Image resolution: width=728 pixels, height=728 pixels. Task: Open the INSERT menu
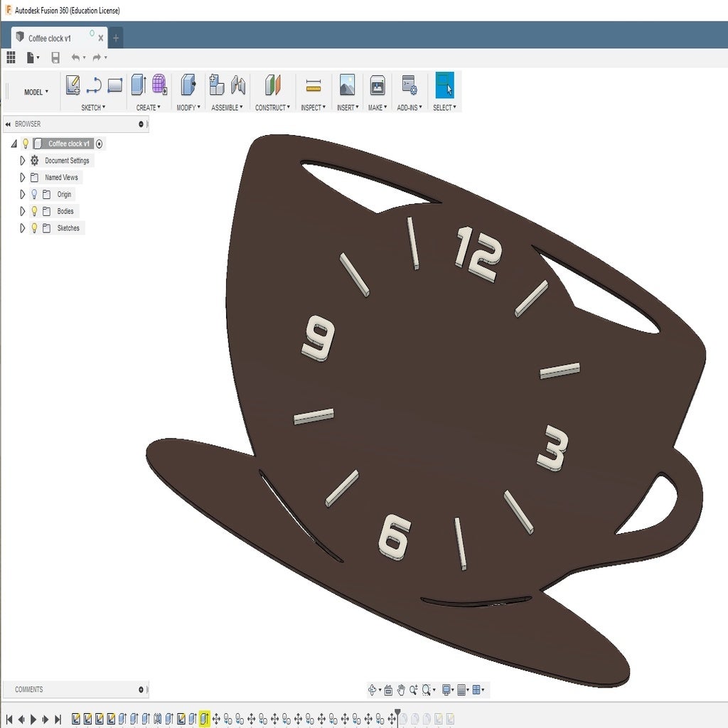(348, 107)
